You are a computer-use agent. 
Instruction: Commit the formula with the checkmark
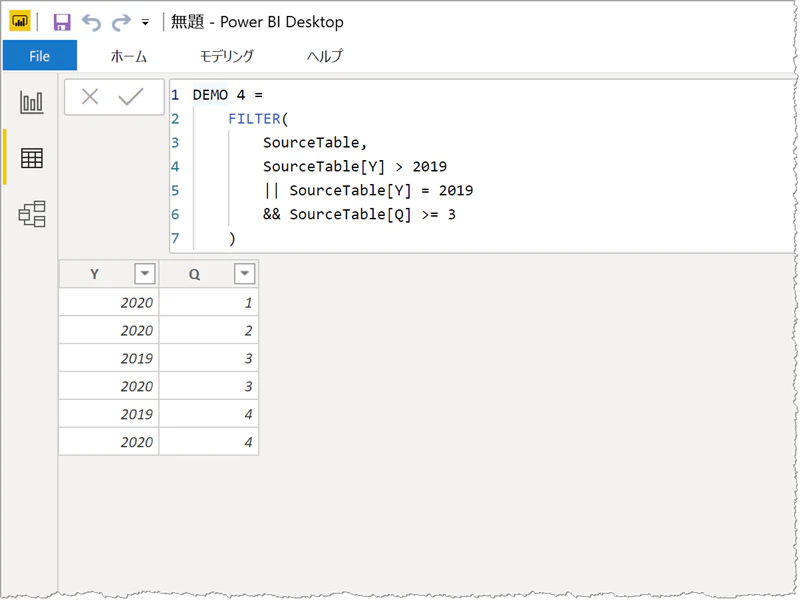(131, 96)
